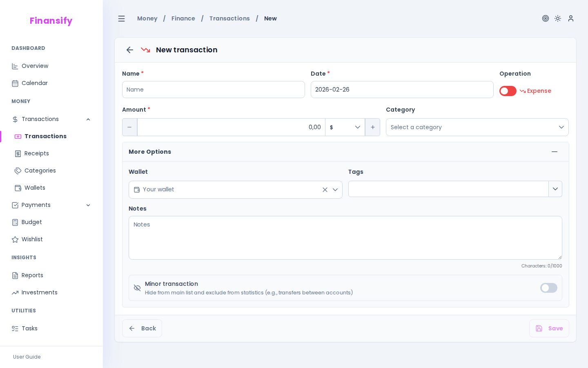Clear the selected wallet with the X
Screen dimensions: 588x368
[x=325, y=190]
